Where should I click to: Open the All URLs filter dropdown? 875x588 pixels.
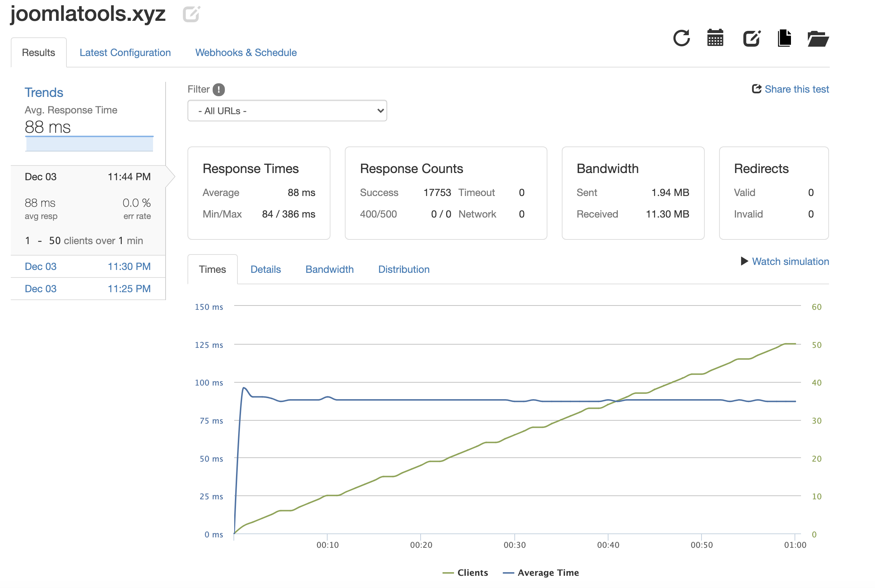287,111
